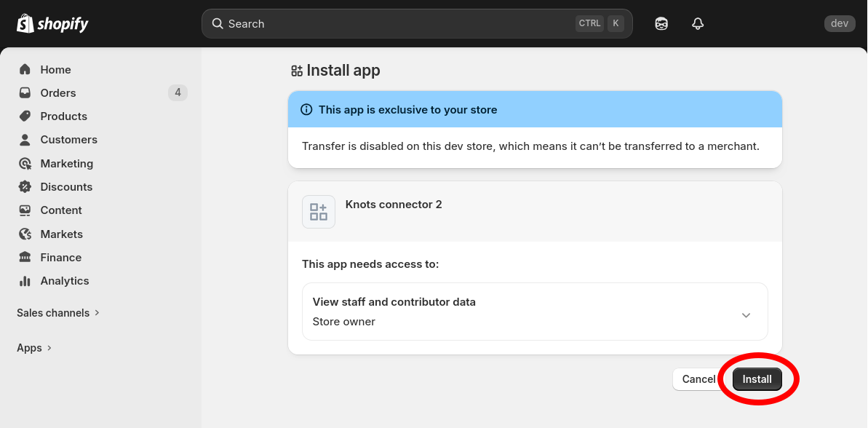Click the search magnifier icon
The height and width of the screenshot is (428, 868).
(x=218, y=23)
